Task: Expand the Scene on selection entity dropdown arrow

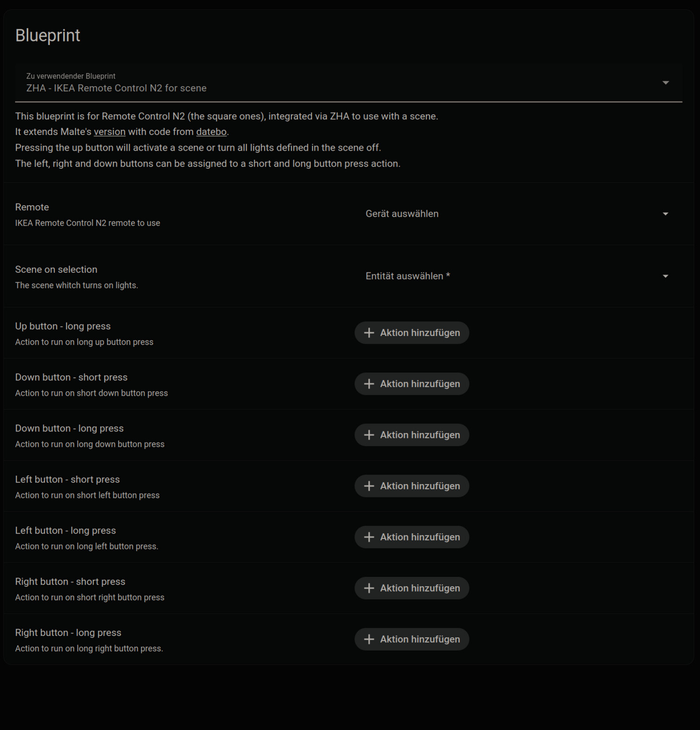Action: [x=665, y=276]
